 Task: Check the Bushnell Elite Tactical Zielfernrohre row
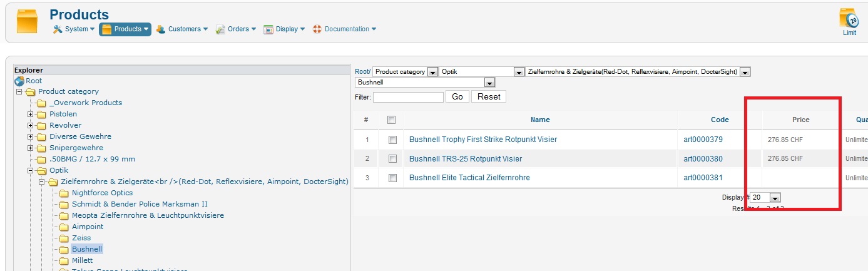pyautogui.click(x=392, y=178)
